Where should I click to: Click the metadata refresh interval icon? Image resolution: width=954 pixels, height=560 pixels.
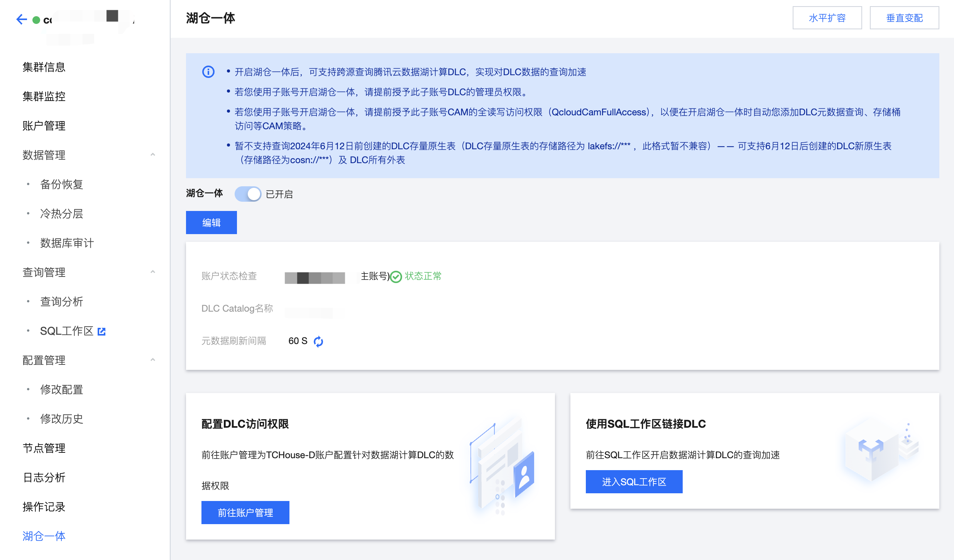point(318,341)
